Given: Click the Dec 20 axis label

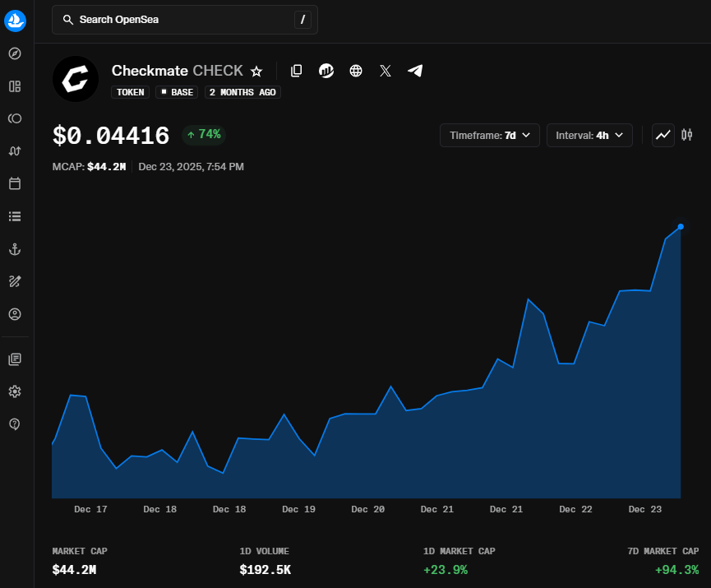Looking at the screenshot, I should click(x=367, y=509).
